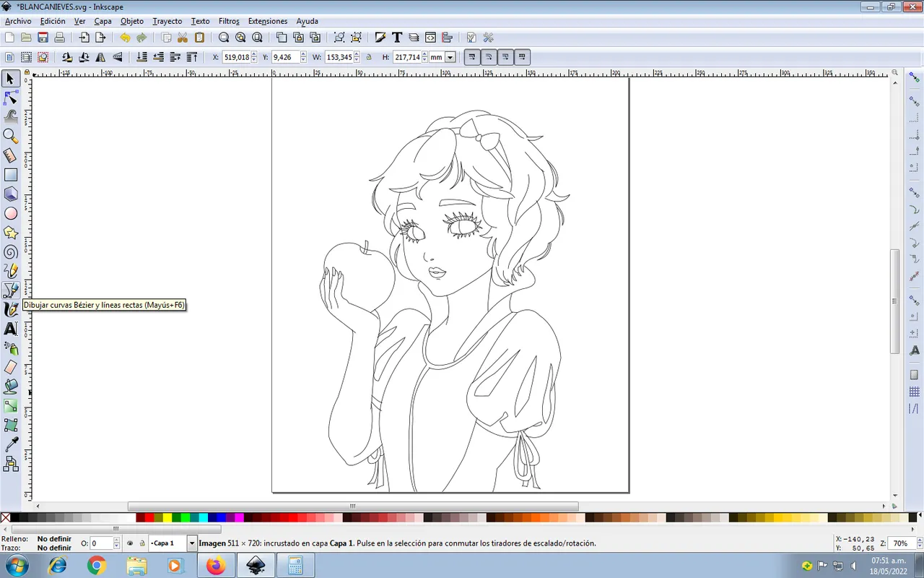The height and width of the screenshot is (578, 924).
Task: Toggle current layer visibility eye
Action: [x=130, y=543]
